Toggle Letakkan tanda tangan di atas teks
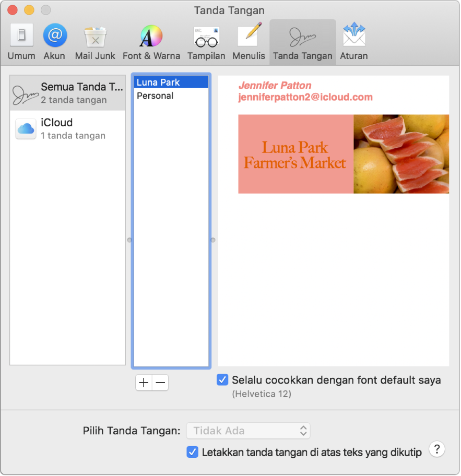461x476 pixels. pyautogui.click(x=192, y=452)
